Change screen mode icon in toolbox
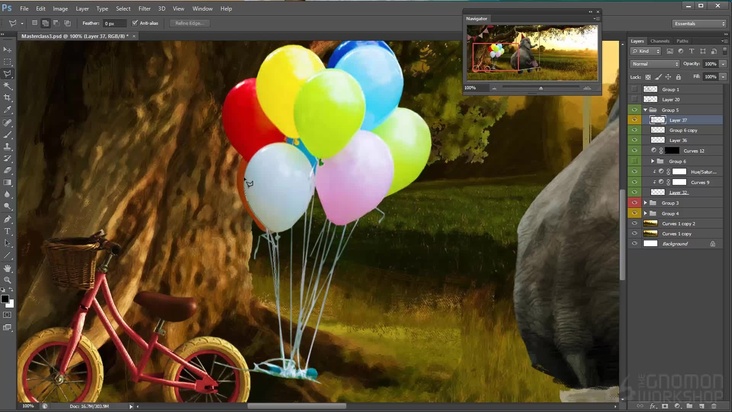732x412 pixels. [x=7, y=328]
